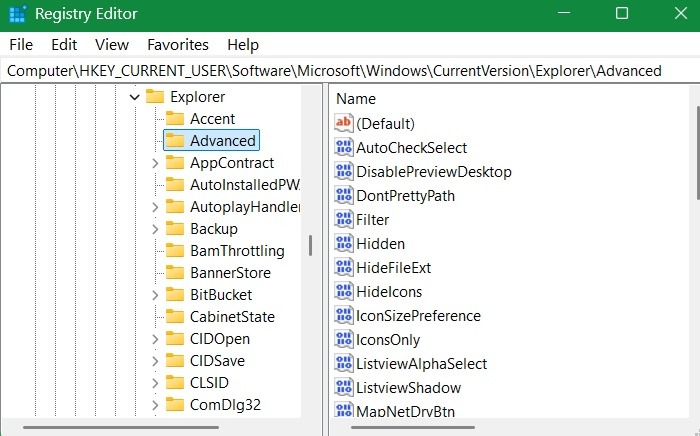Open the Favorites menu
Screen dimensions: 700x436
(178, 45)
